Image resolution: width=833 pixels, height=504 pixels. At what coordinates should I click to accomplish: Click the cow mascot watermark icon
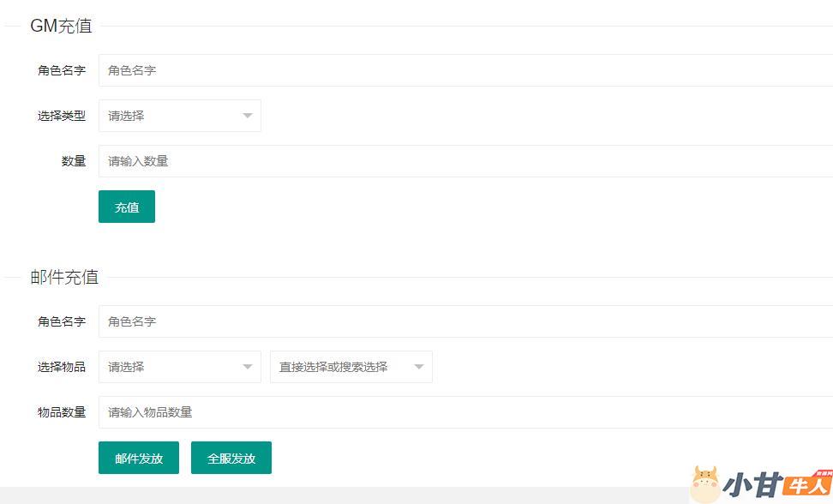click(704, 484)
